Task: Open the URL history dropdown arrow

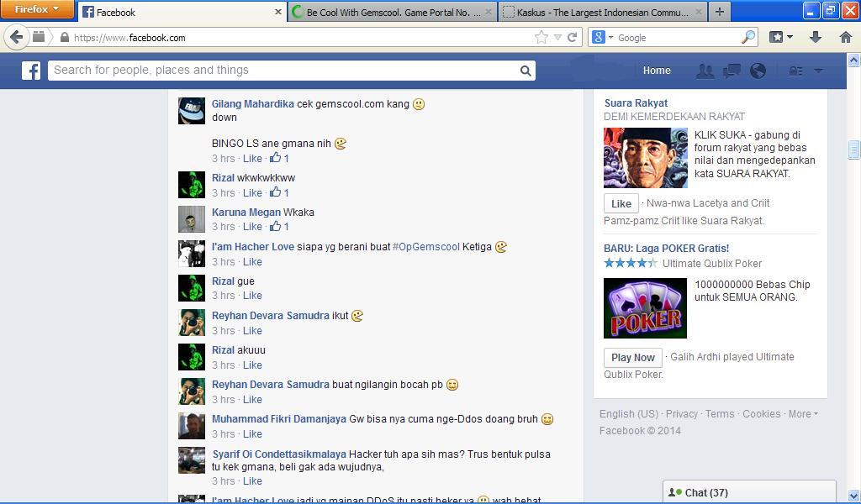Action: [x=558, y=37]
